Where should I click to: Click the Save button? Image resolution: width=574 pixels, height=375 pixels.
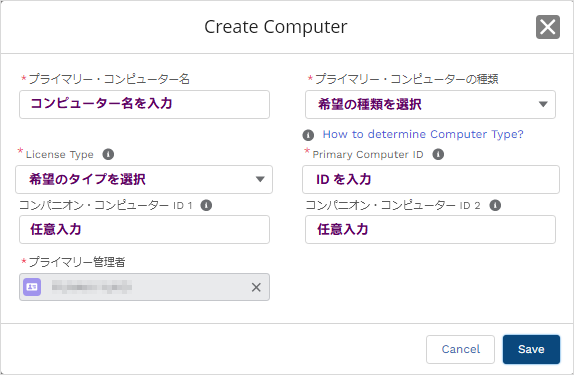point(531,349)
